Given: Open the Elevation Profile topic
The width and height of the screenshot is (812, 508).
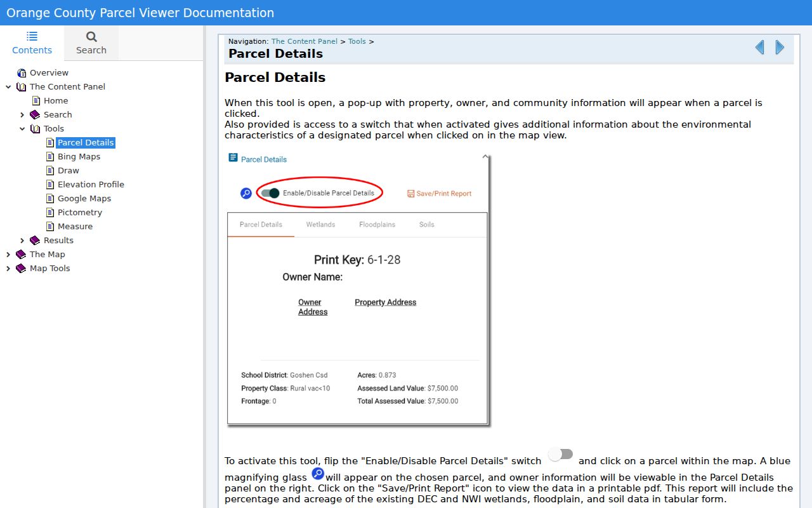Looking at the screenshot, I should pos(91,185).
